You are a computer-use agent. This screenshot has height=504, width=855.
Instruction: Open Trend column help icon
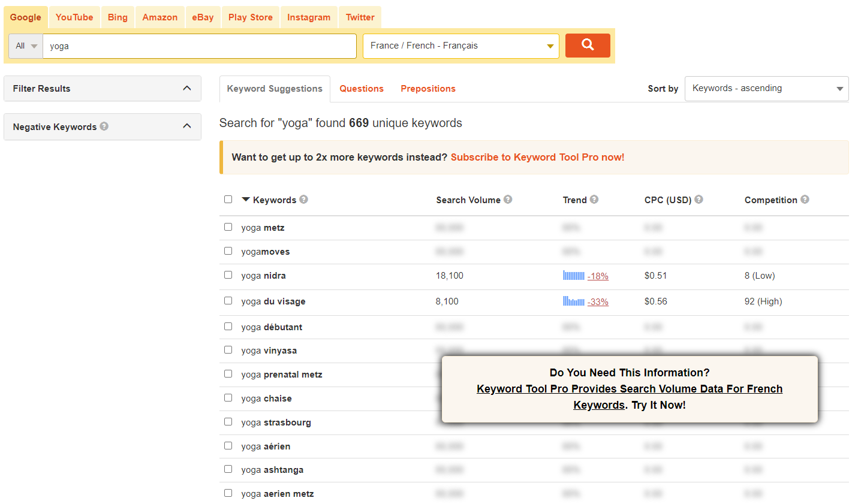(x=594, y=200)
